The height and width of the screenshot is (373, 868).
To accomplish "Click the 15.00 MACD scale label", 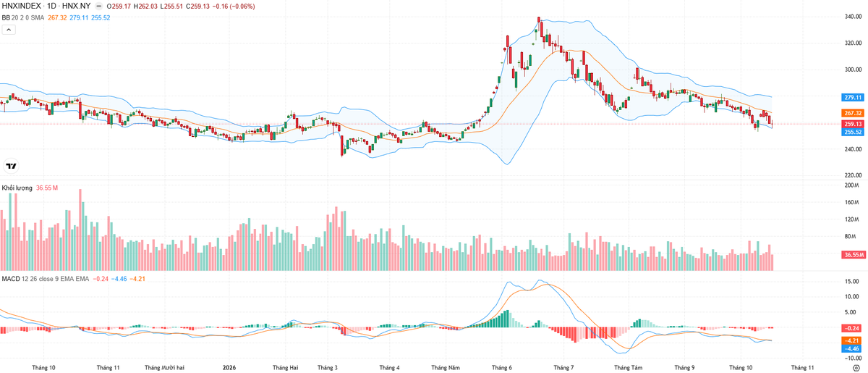I will [x=852, y=281].
